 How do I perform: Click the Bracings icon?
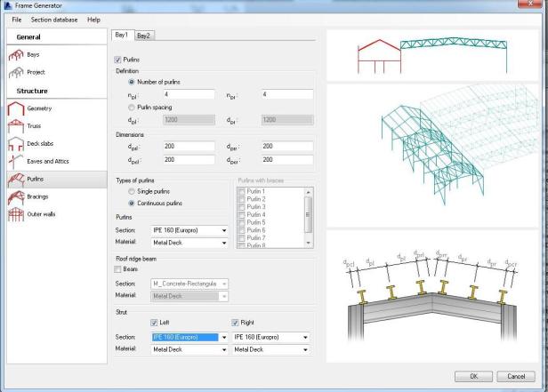point(16,196)
